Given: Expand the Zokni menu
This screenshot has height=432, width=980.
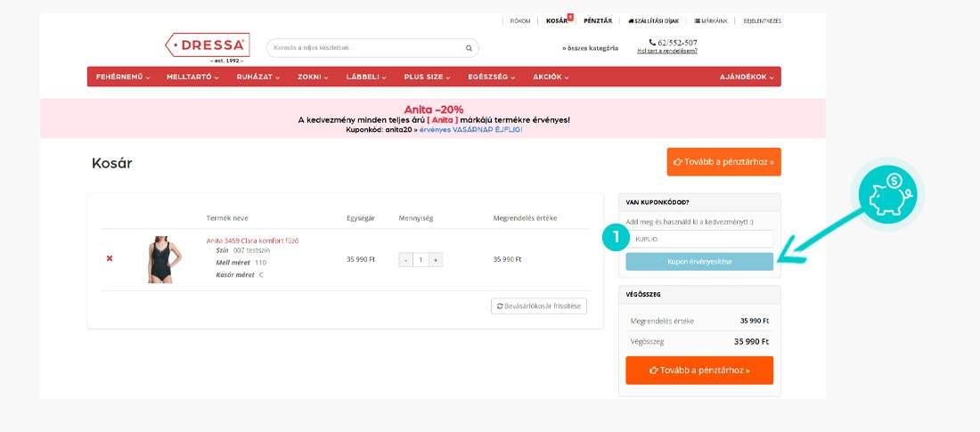Looking at the screenshot, I should tap(313, 77).
